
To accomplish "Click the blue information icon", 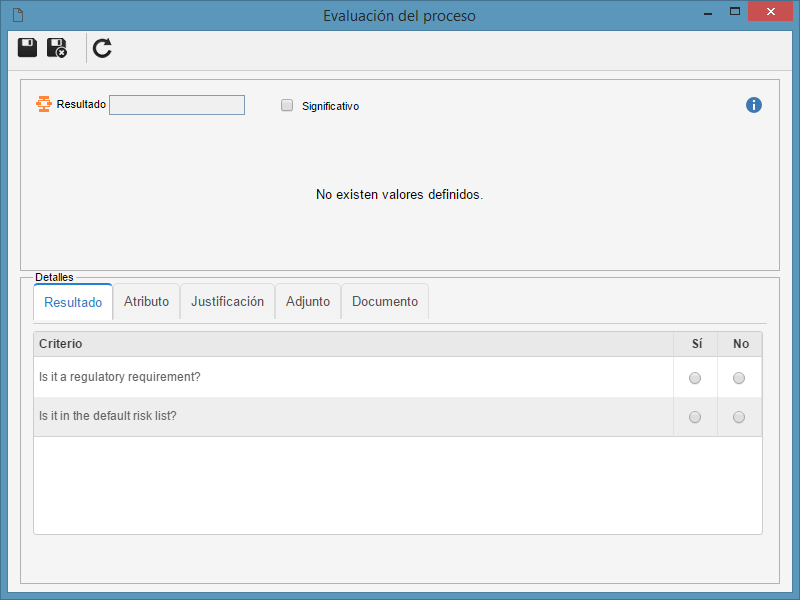I will [x=754, y=105].
